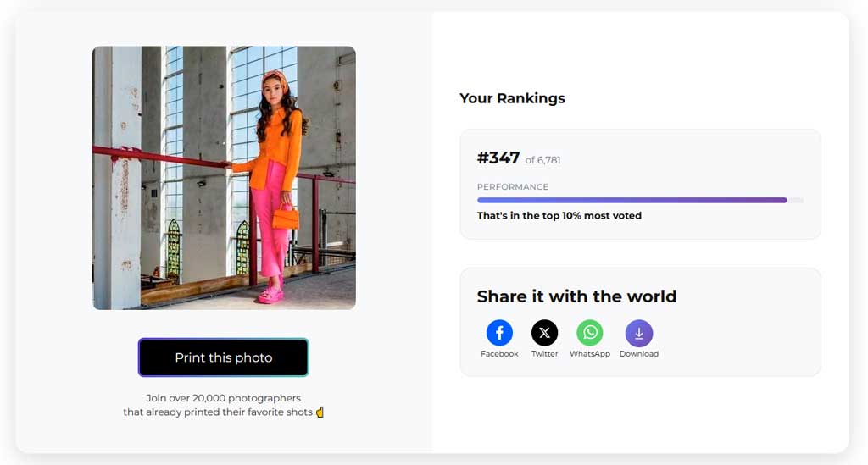
Task: Select the #347 ranking number
Action: coord(498,158)
